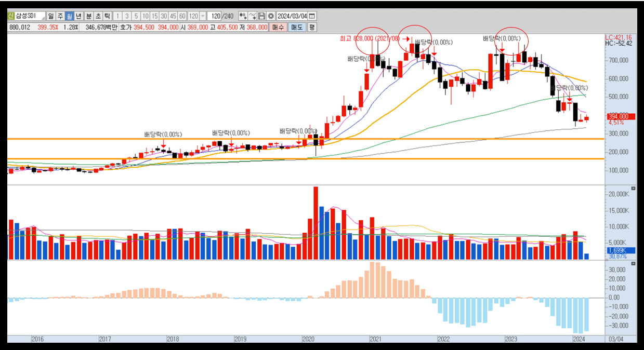The height and width of the screenshot is (350, 644).
Task: Choose the 1 interval button
Action: pyautogui.click(x=117, y=16)
